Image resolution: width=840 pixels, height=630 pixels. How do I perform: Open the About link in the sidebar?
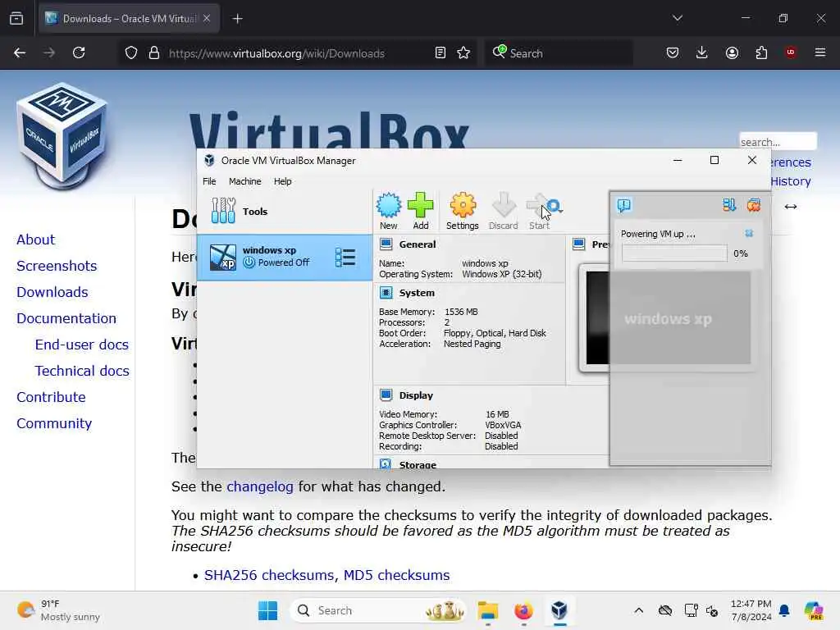click(x=36, y=240)
